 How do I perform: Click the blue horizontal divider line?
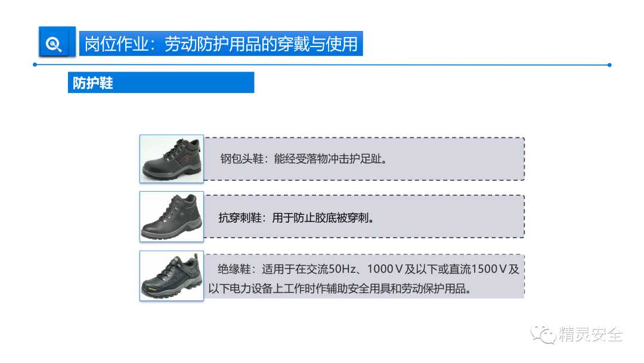[322, 64]
